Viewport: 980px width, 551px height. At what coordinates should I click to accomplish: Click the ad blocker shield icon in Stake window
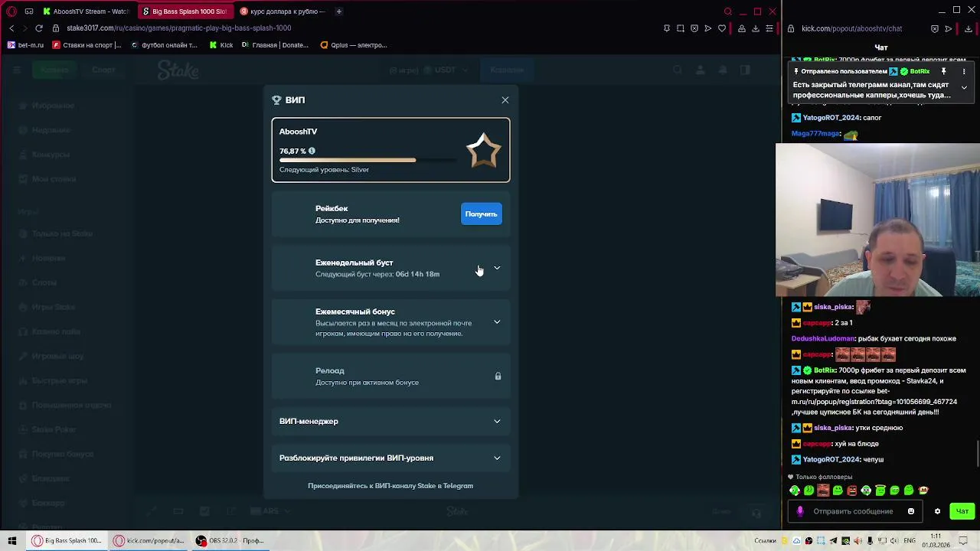pos(694,28)
